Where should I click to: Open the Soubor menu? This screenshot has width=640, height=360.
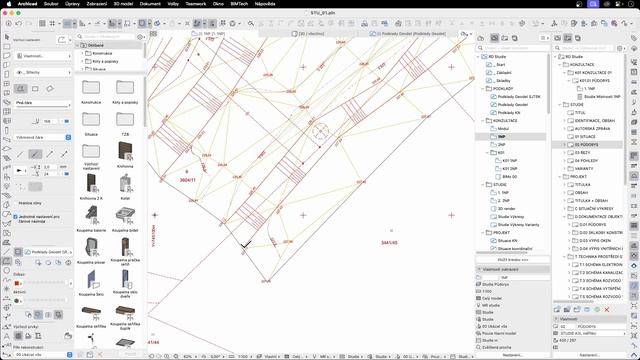(x=51, y=4)
